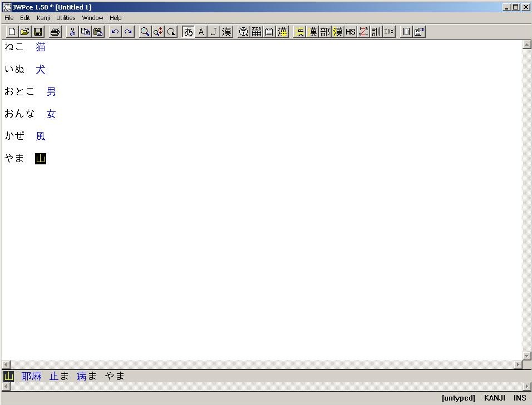Choose the 病ま conversion candidate
The width and height of the screenshot is (532, 405).
point(87,376)
